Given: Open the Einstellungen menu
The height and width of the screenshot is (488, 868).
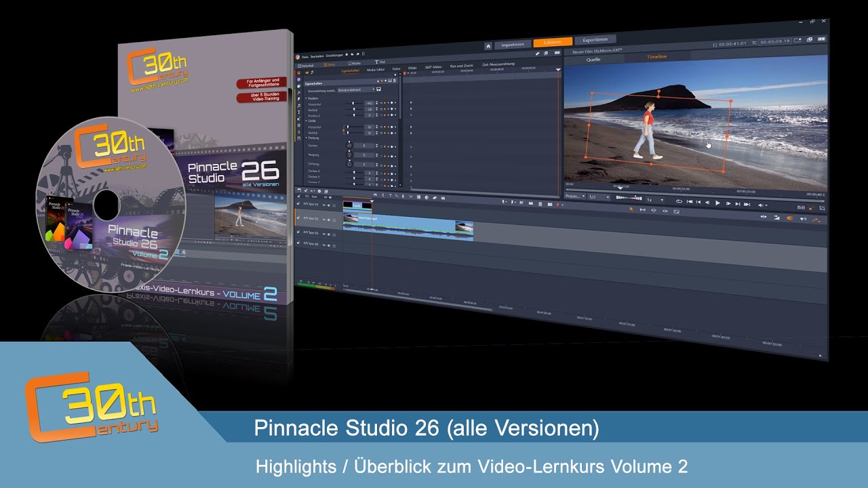Looking at the screenshot, I should [334, 56].
